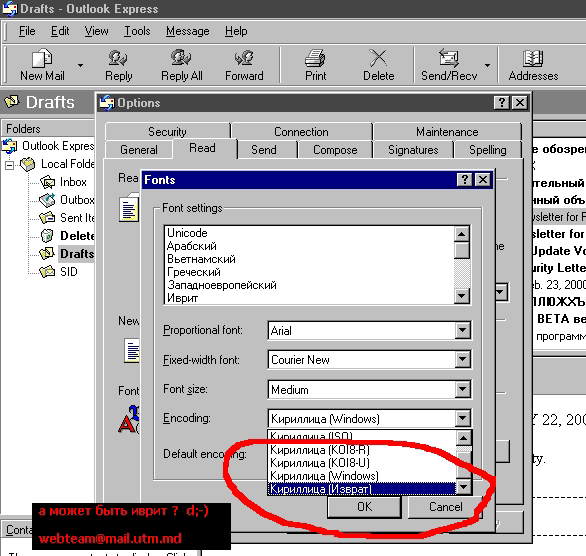Viewport: 586px width, 556px height.
Task: Click the Send/Recv toolbar icon
Action: coord(448,58)
